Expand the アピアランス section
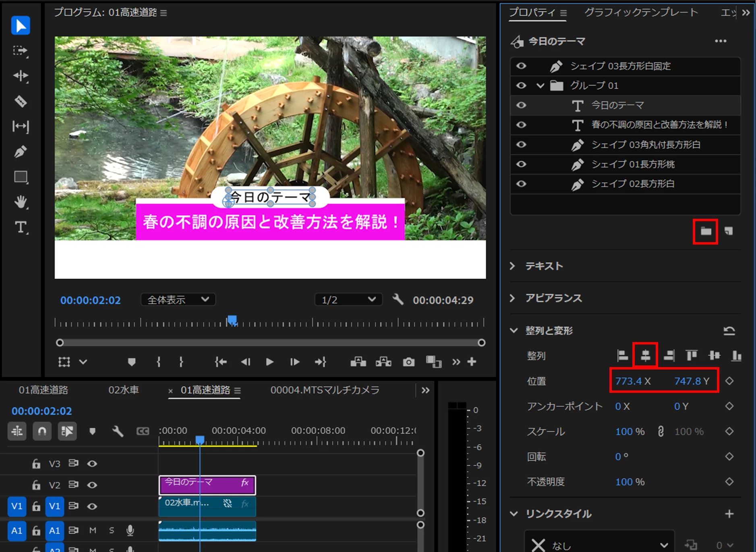The image size is (756, 552). (x=512, y=298)
